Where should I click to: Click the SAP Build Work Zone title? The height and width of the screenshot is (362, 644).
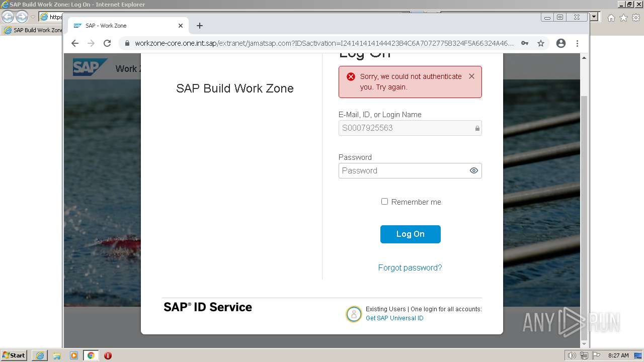(235, 88)
